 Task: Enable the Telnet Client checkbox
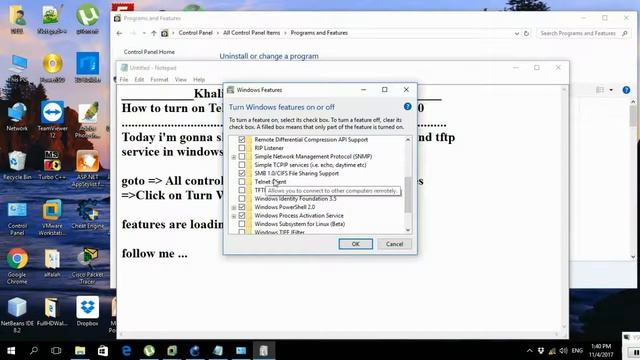pyautogui.click(x=242, y=182)
